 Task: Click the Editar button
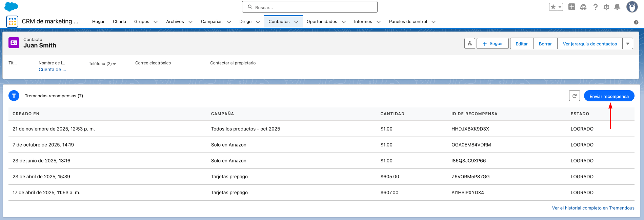[522, 44]
